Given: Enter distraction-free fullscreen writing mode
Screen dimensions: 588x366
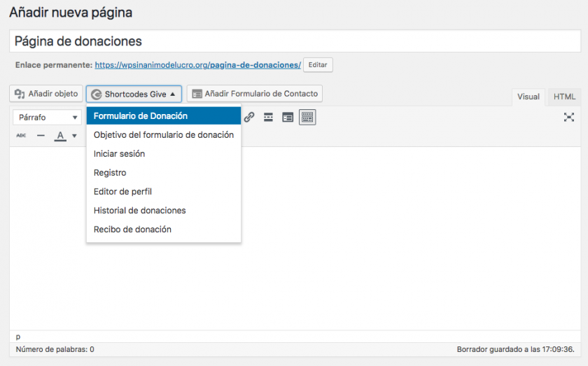Looking at the screenshot, I should pyautogui.click(x=569, y=118).
